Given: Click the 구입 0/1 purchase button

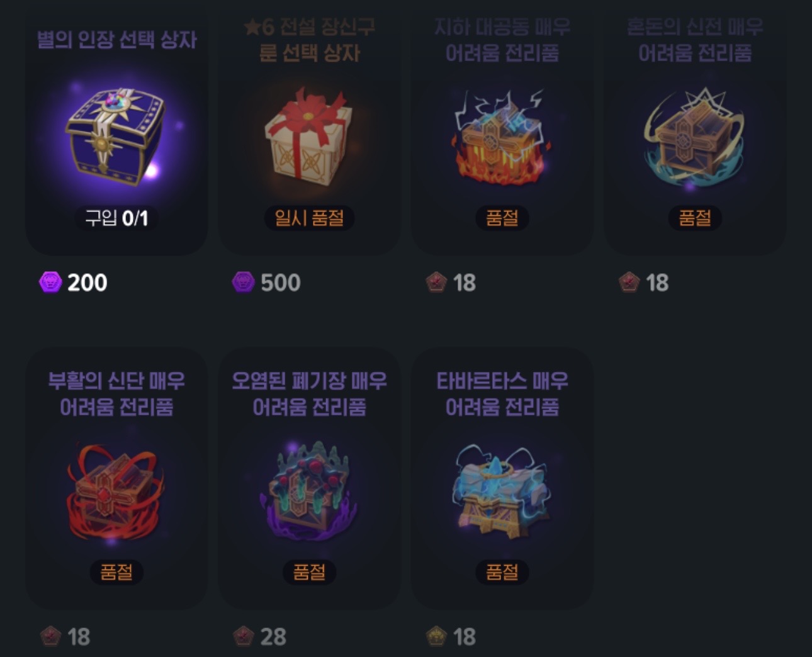Looking at the screenshot, I should [116, 218].
